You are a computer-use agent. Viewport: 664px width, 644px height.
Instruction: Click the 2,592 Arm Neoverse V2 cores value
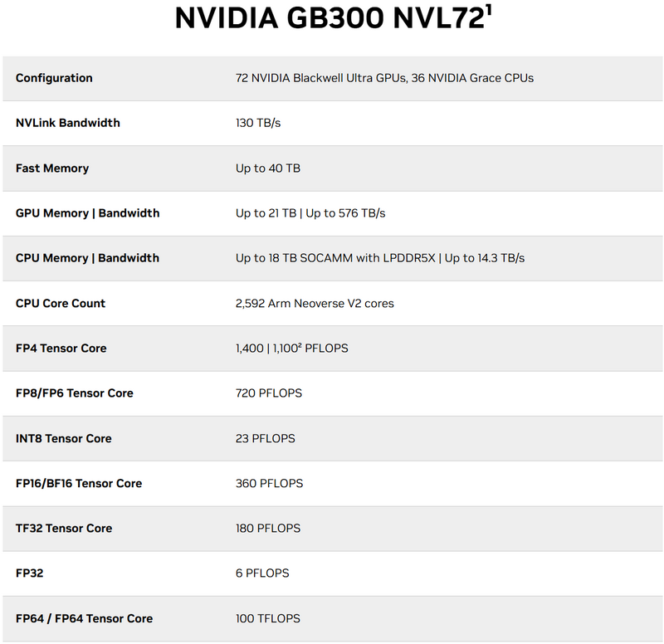pos(315,304)
